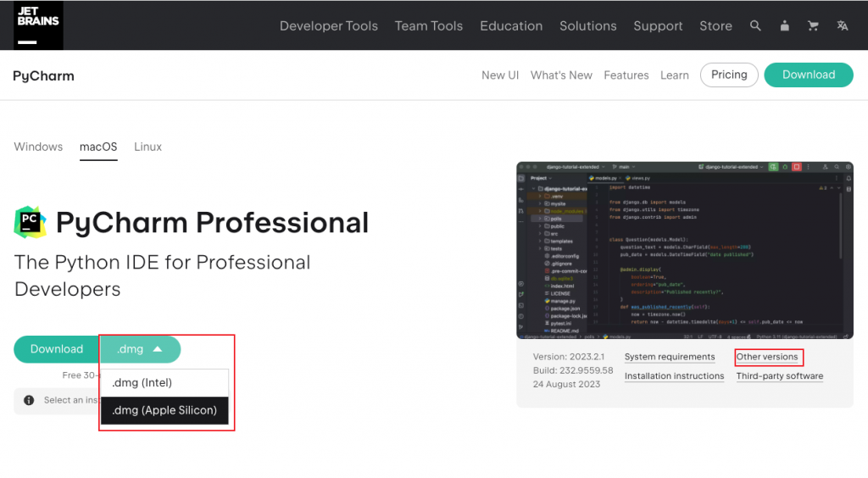Open What's New page

(x=561, y=75)
